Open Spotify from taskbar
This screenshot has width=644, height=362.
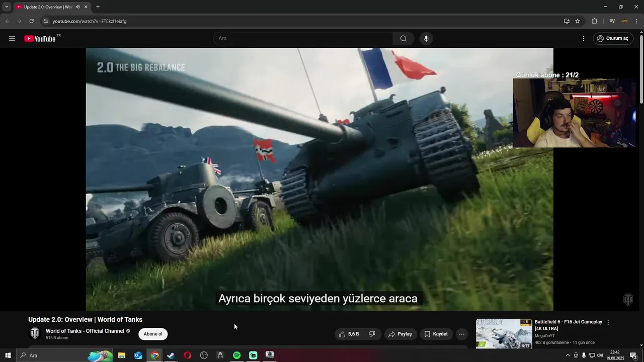pos(236,355)
